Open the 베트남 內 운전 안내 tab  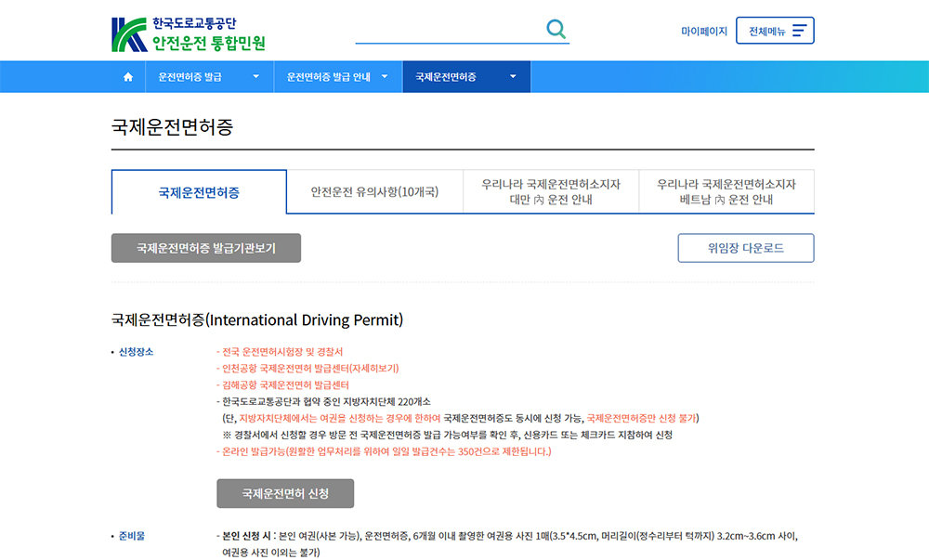[x=726, y=192]
